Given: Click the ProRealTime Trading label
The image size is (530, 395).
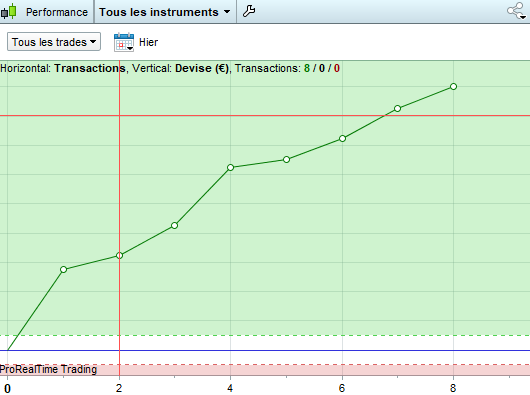Looking at the screenshot, I should click(48, 369).
